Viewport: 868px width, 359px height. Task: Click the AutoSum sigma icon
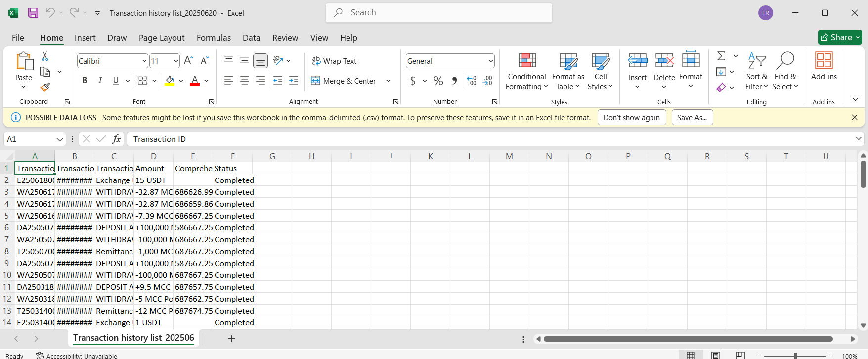tap(721, 56)
